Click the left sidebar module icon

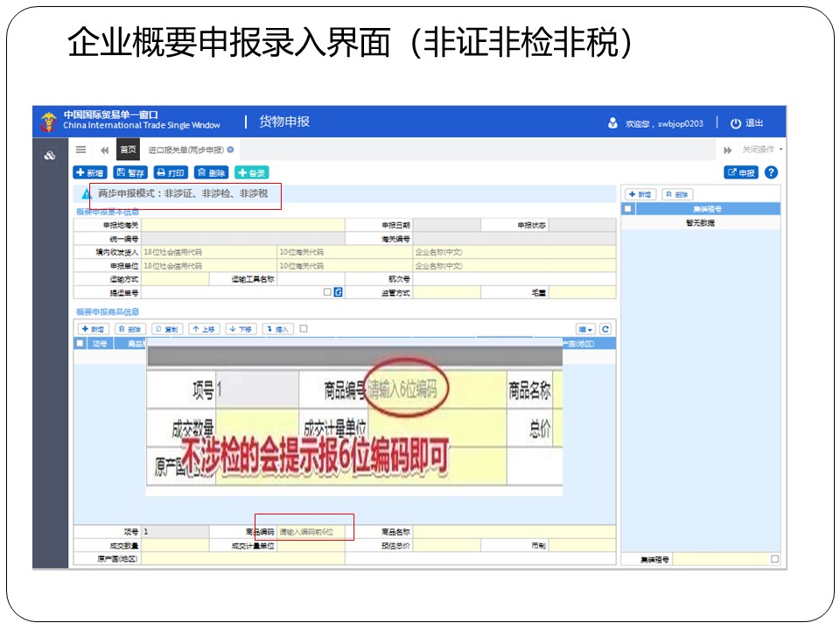click(50, 156)
